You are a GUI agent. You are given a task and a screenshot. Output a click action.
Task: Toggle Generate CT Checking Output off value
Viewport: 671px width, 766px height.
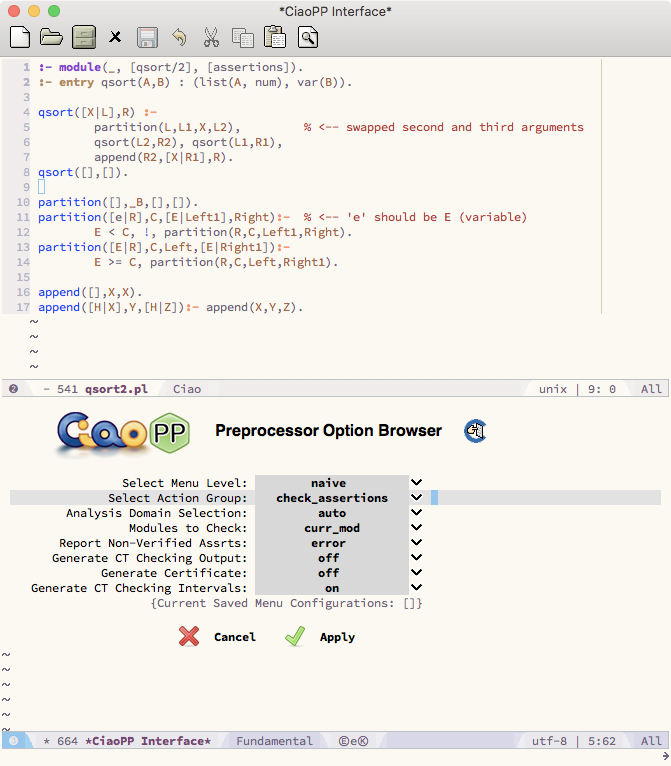[x=330, y=558]
